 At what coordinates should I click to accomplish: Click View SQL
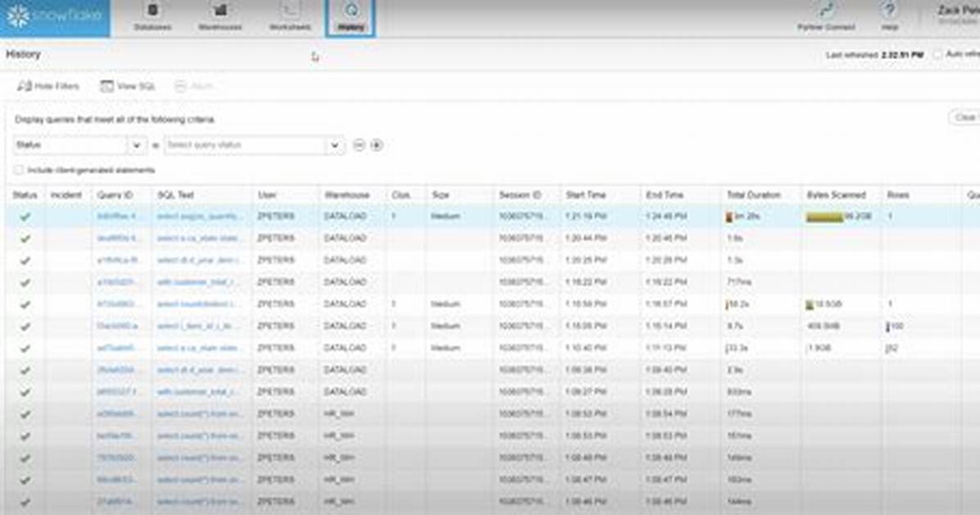(128, 86)
